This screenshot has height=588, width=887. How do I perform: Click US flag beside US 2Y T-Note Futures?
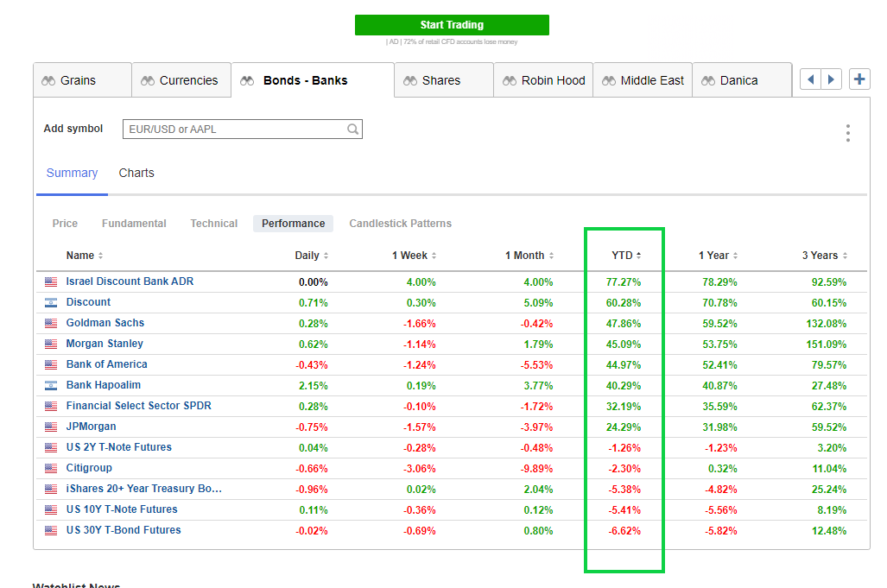coord(51,448)
